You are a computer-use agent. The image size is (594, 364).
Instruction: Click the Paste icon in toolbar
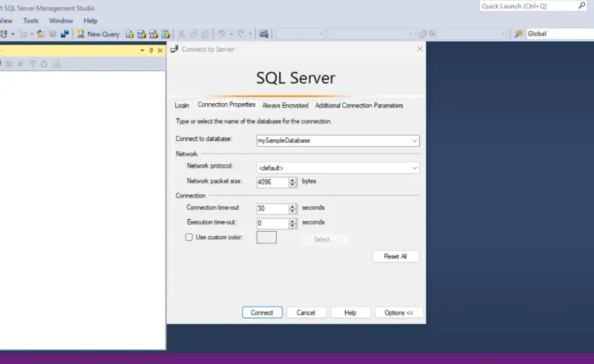[205, 34]
